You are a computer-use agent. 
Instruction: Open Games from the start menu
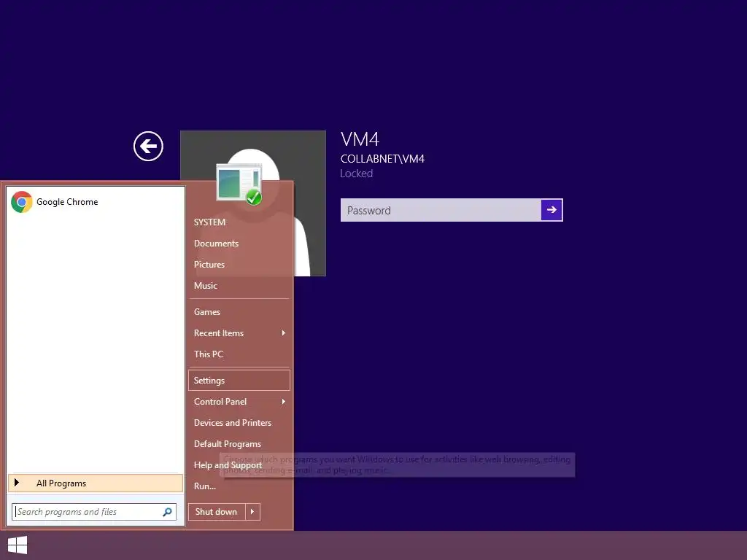206,312
